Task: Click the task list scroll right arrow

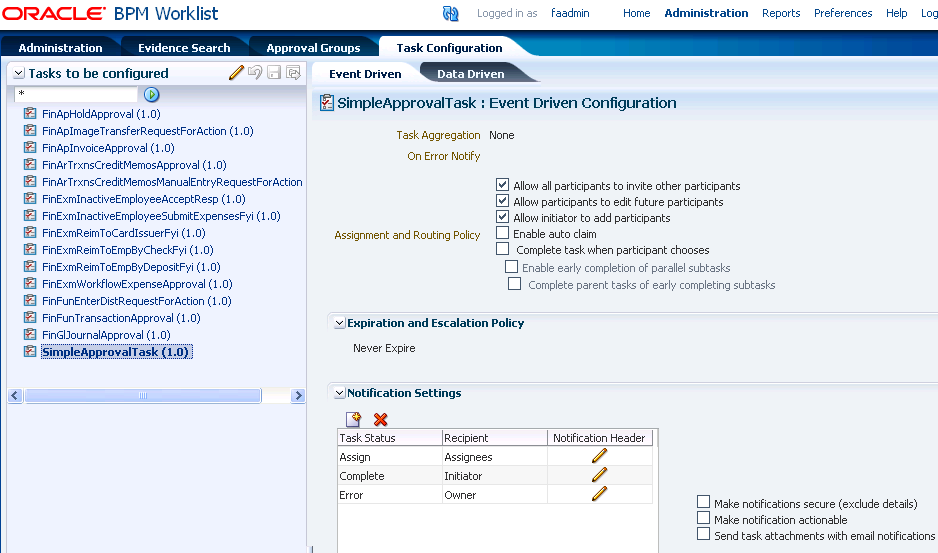Action: (298, 396)
